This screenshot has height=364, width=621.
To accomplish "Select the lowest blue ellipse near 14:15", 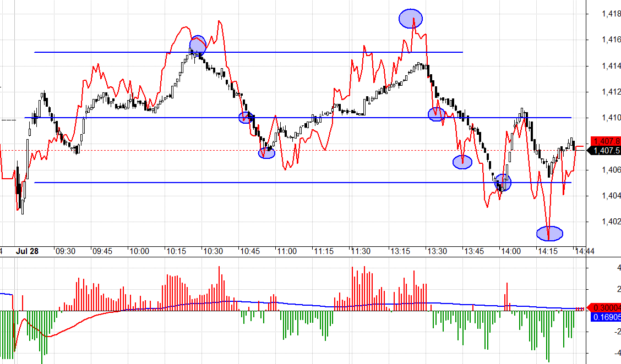I will click(x=549, y=233).
